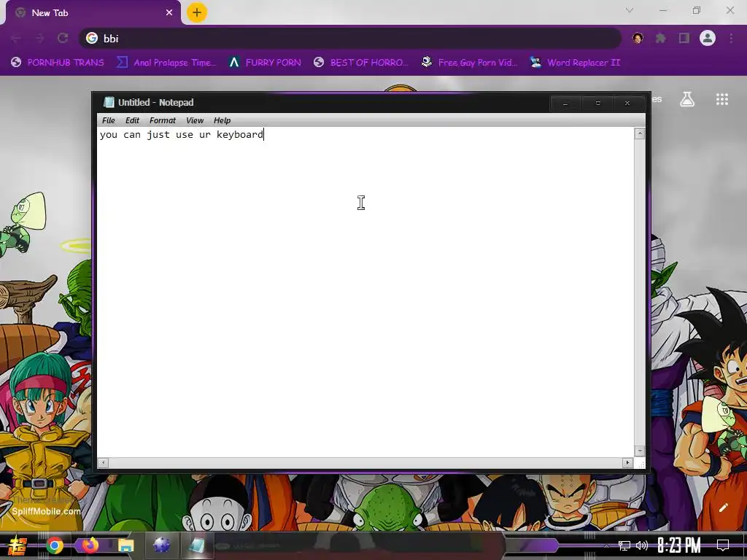Open the tab search chevron in Chrome
Image resolution: width=747 pixels, height=560 pixels.
630,10
